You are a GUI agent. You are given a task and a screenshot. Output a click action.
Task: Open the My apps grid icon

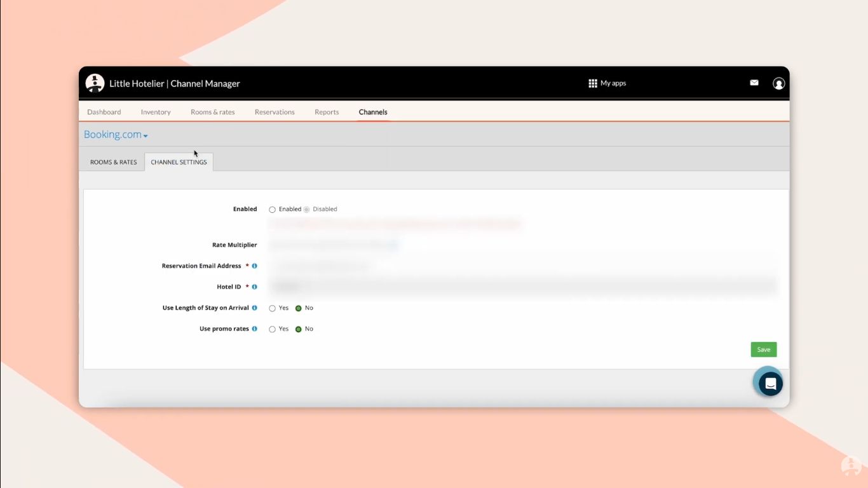click(592, 83)
